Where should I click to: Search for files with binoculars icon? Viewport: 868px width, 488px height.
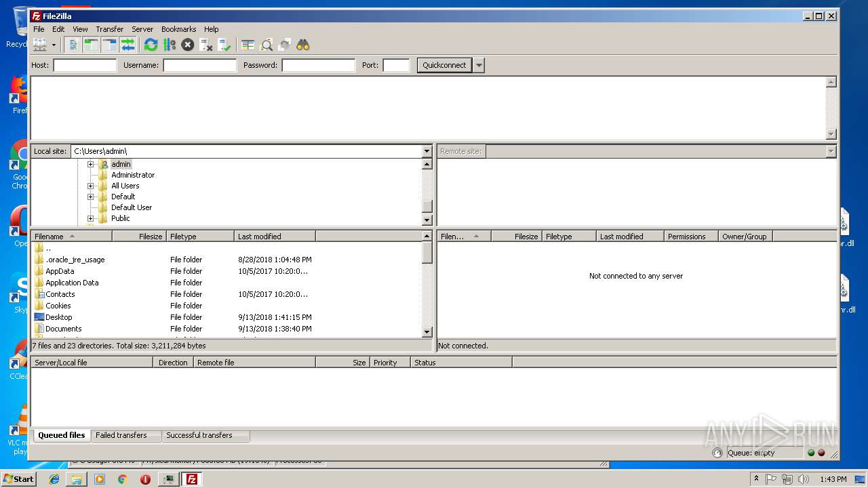pyautogui.click(x=303, y=45)
